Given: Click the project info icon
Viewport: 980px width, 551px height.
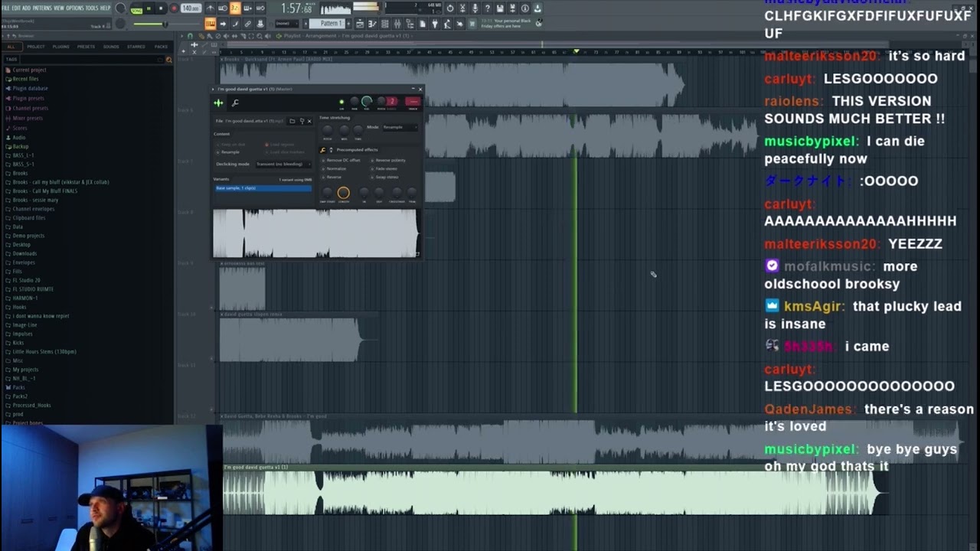Looking at the screenshot, I should click(x=524, y=8).
